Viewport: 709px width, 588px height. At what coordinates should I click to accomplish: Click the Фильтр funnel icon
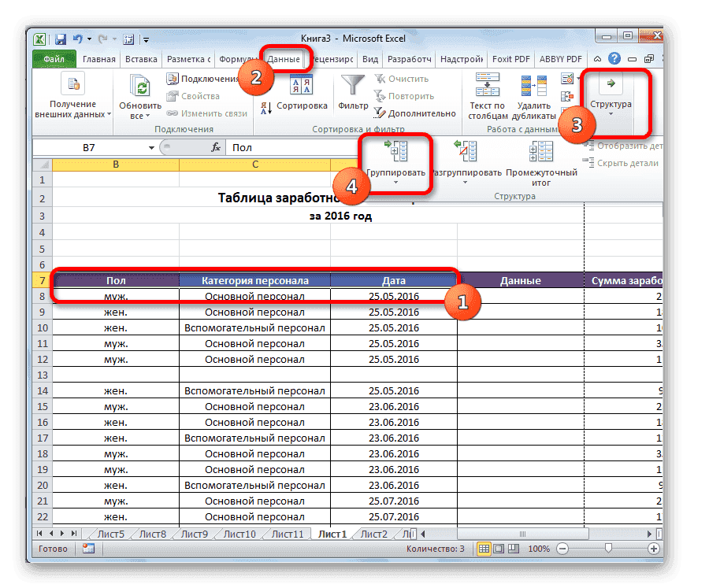point(353,87)
